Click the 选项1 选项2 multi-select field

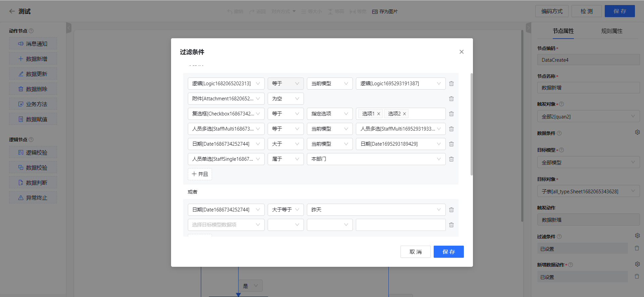[401, 114]
